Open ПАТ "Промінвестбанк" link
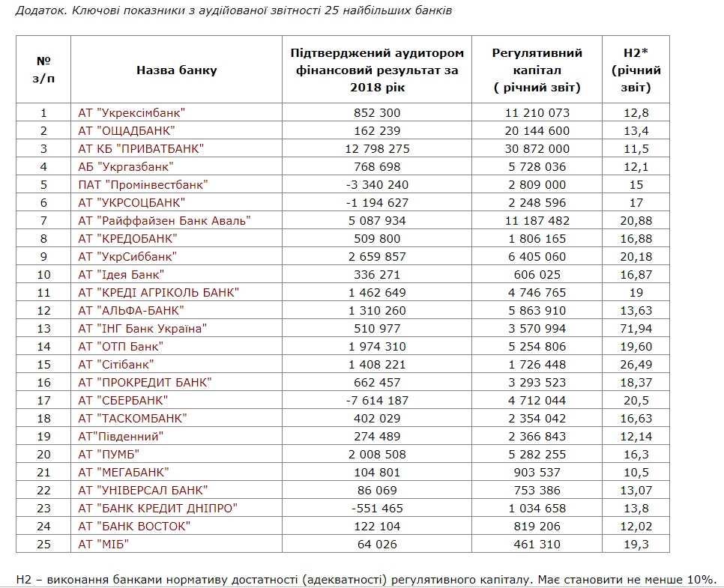The height and width of the screenshot is (588, 724). (142, 185)
